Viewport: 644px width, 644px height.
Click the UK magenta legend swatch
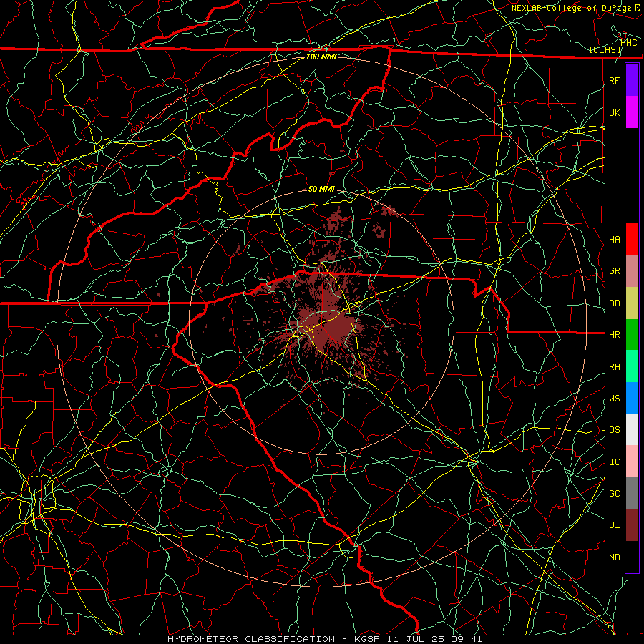coord(632,112)
